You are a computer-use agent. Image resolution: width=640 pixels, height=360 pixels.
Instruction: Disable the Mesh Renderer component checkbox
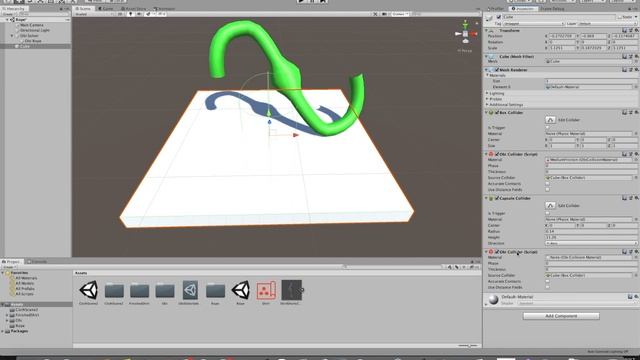(497, 70)
